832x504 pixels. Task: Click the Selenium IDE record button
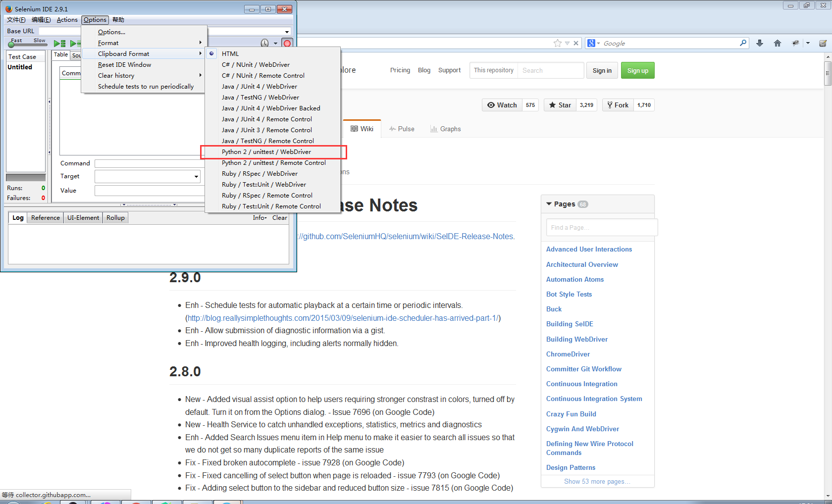287,43
